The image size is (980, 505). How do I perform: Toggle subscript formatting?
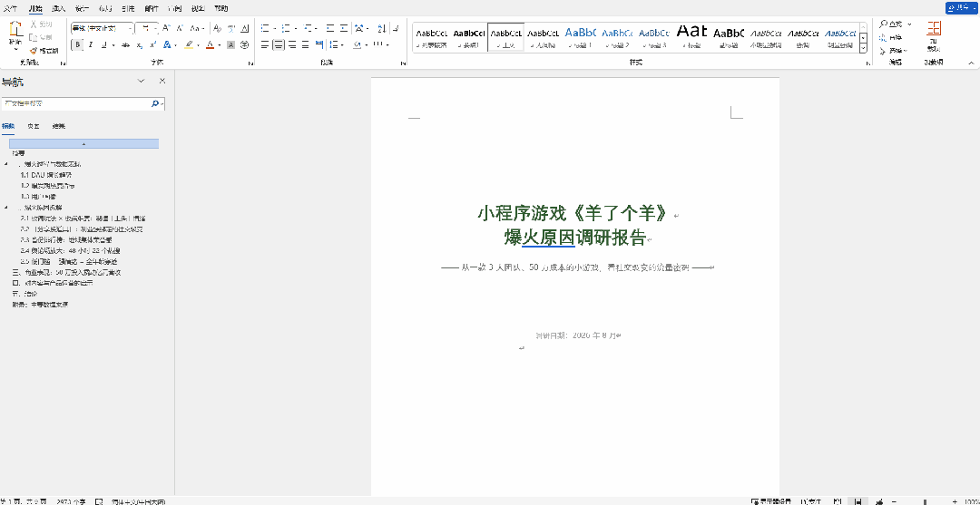point(140,45)
